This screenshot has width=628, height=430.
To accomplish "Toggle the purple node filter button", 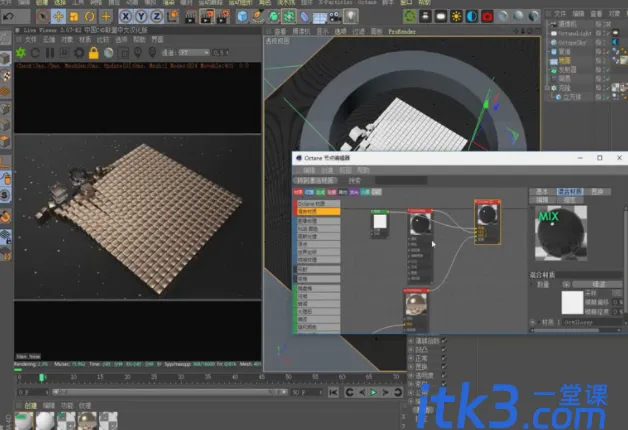I will point(354,192).
